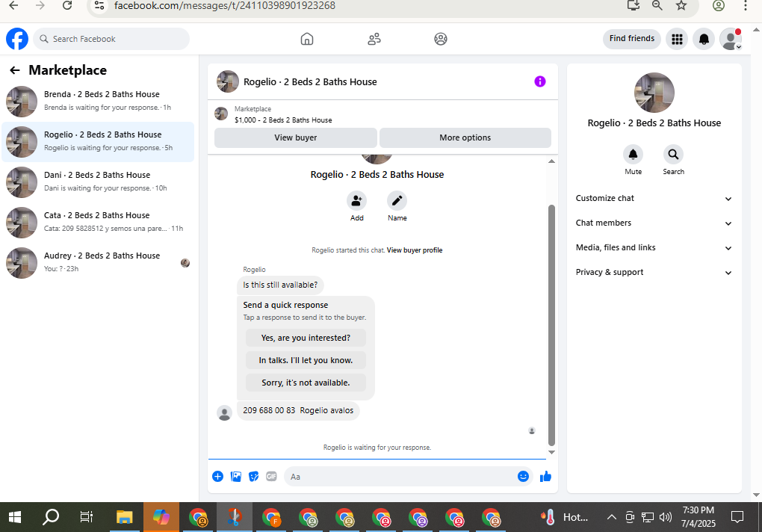Open the Windows notification center icon

[x=737, y=517]
